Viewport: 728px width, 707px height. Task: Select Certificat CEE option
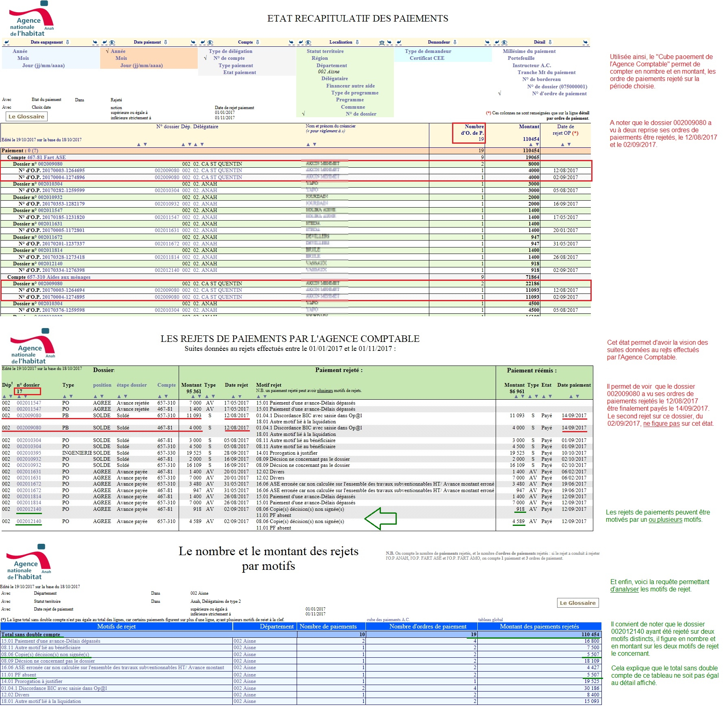pos(427,58)
